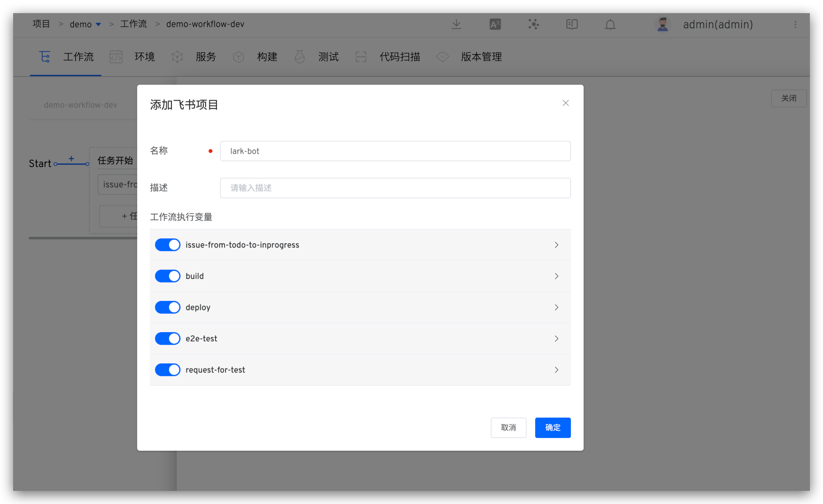
Task: Switch to the 版本管理 tab
Action: pyautogui.click(x=481, y=57)
